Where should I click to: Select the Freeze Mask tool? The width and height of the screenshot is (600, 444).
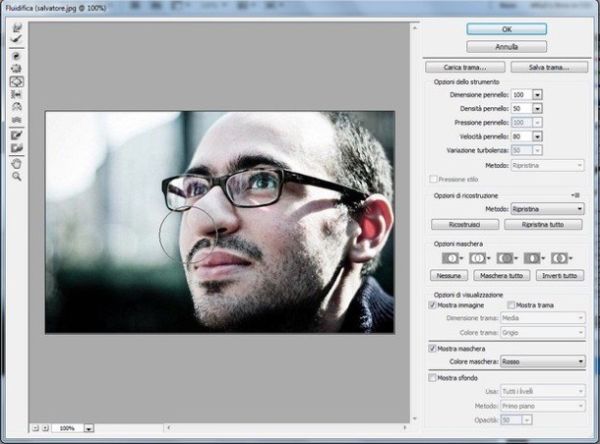tap(17, 134)
